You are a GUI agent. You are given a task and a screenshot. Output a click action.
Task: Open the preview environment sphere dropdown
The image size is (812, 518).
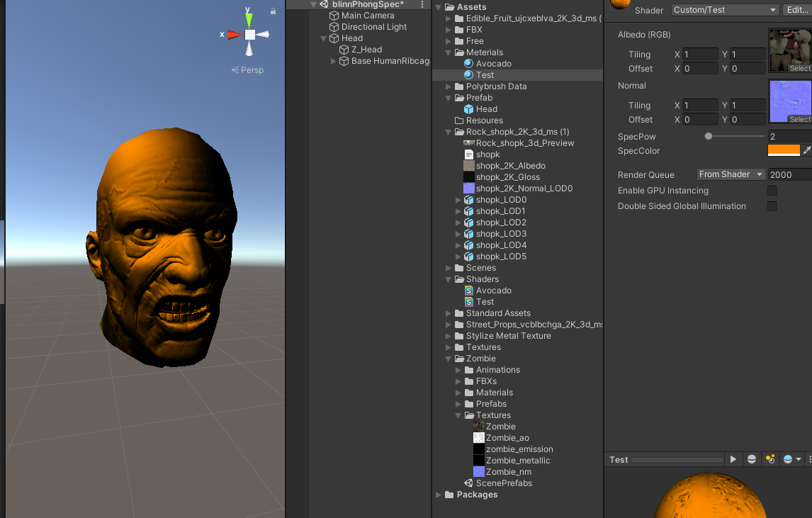[791, 459]
